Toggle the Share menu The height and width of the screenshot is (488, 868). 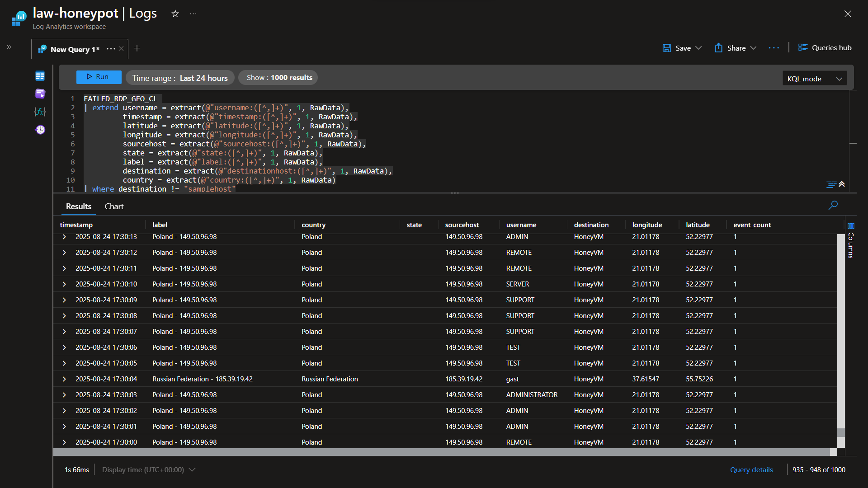[x=735, y=47]
